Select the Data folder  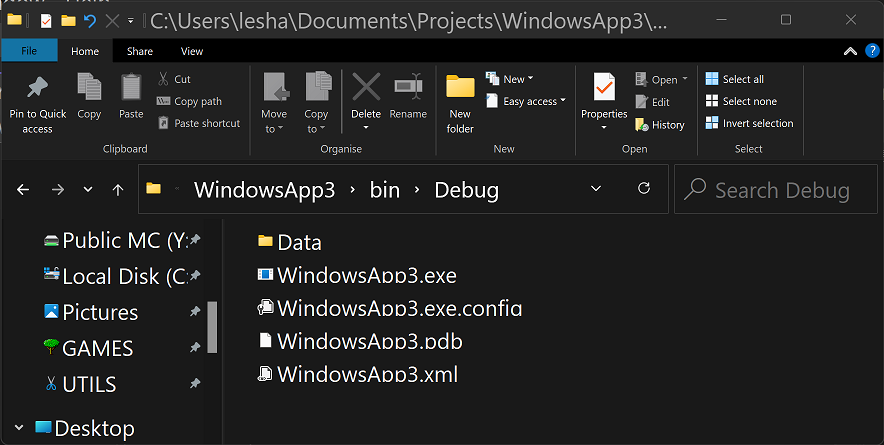[290, 243]
